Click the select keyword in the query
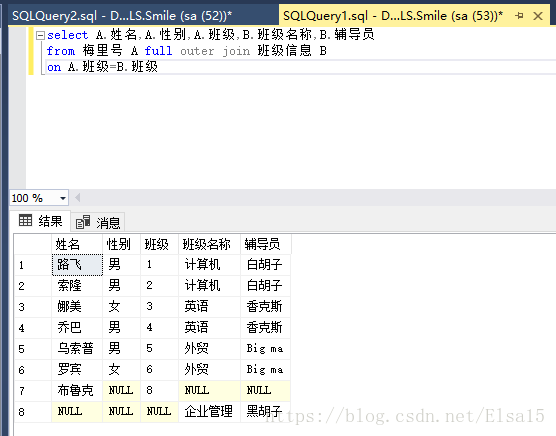The height and width of the screenshot is (436, 556). tap(67, 35)
